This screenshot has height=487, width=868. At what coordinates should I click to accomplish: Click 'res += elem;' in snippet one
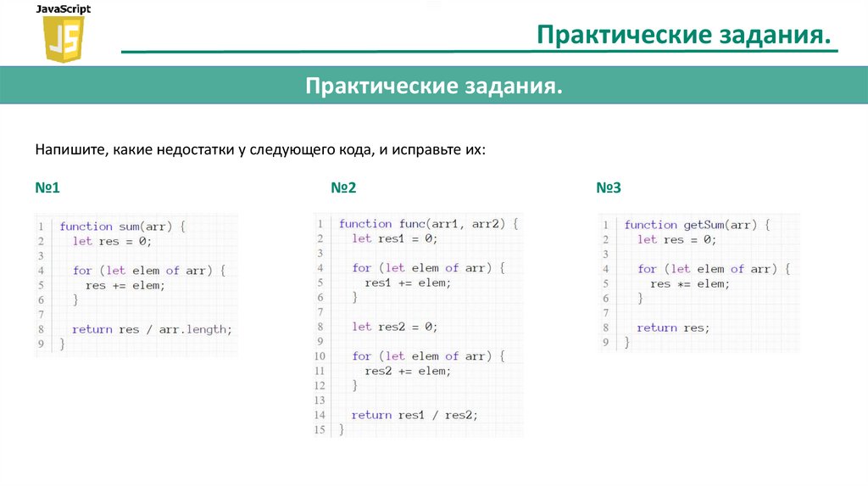(125, 285)
